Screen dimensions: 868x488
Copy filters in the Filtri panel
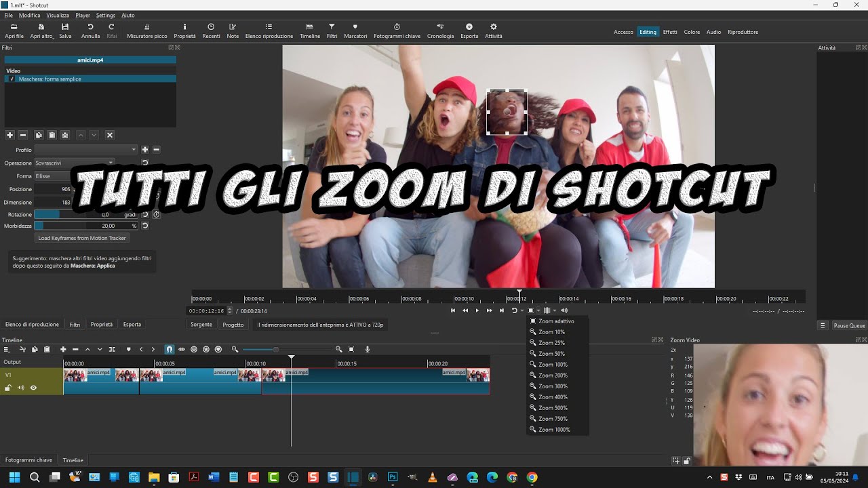[39, 136]
